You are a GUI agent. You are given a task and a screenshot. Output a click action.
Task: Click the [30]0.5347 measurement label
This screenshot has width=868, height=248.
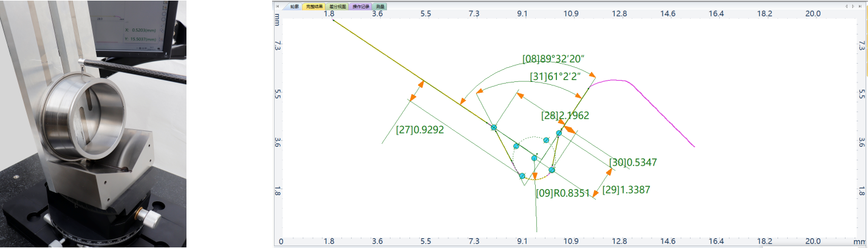coord(633,163)
